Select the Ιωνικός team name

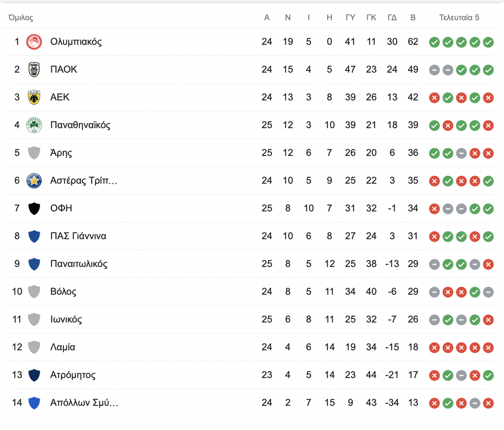pos(66,319)
